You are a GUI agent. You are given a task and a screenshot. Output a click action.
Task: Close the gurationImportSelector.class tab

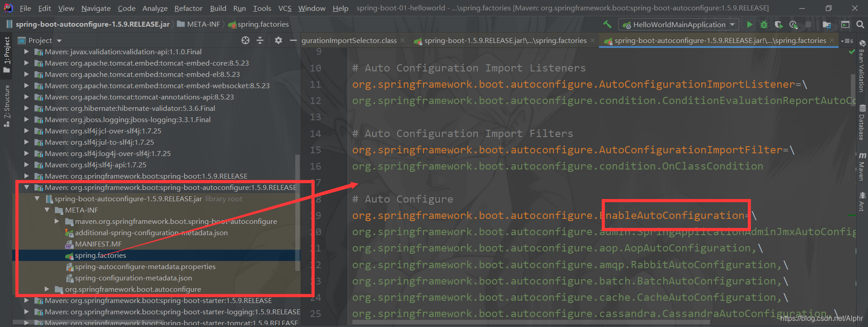point(402,40)
